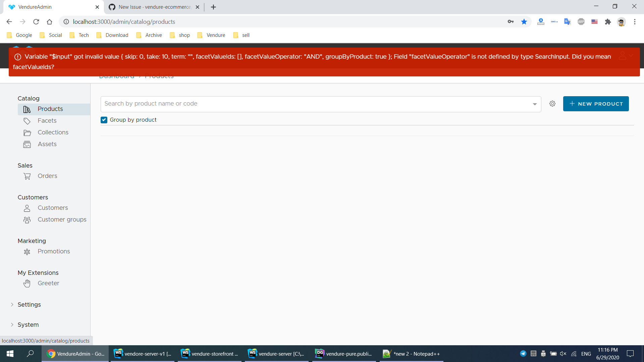644x362 pixels.
Task: Open Telegram tray icon
Action: 523,354
